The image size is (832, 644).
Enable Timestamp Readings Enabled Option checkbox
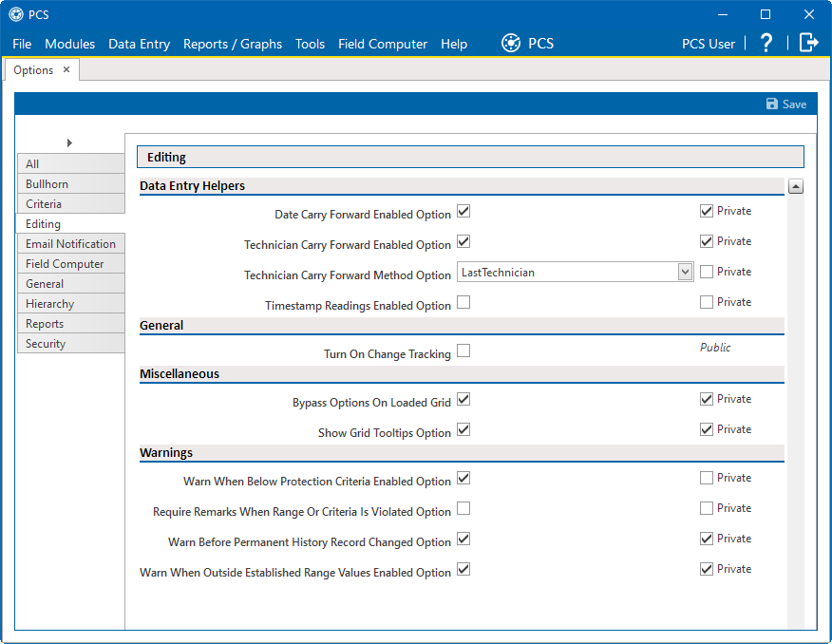[x=463, y=302]
